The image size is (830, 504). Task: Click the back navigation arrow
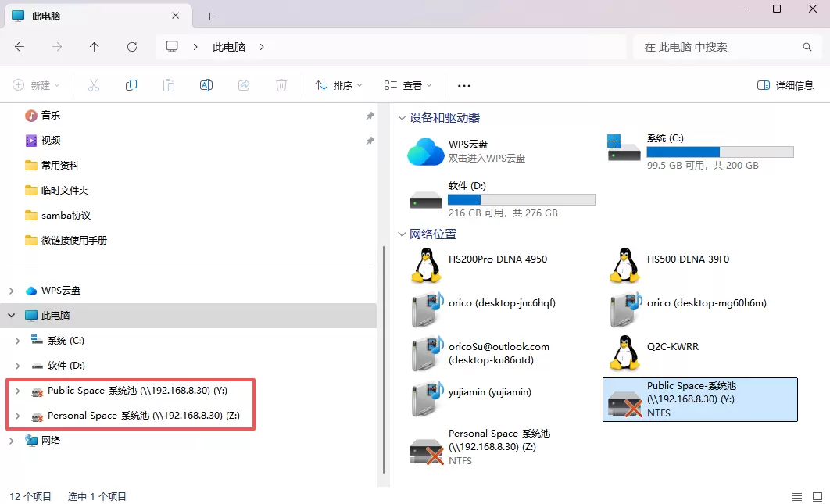[x=20, y=47]
